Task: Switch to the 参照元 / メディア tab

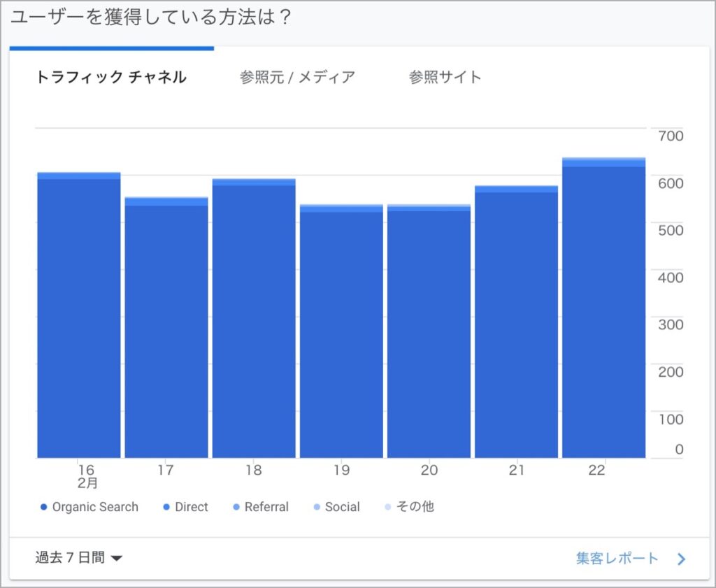Action: pyautogui.click(x=297, y=77)
